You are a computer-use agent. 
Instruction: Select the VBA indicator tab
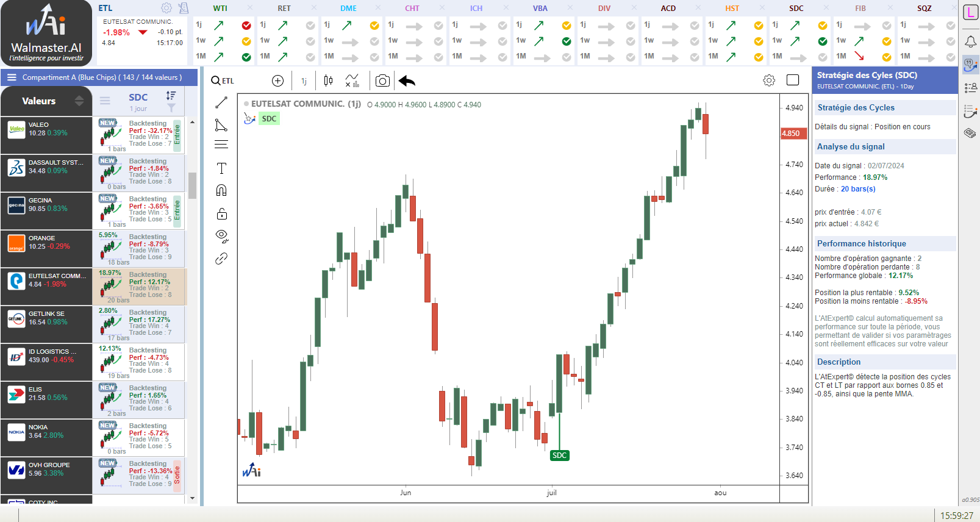click(540, 9)
